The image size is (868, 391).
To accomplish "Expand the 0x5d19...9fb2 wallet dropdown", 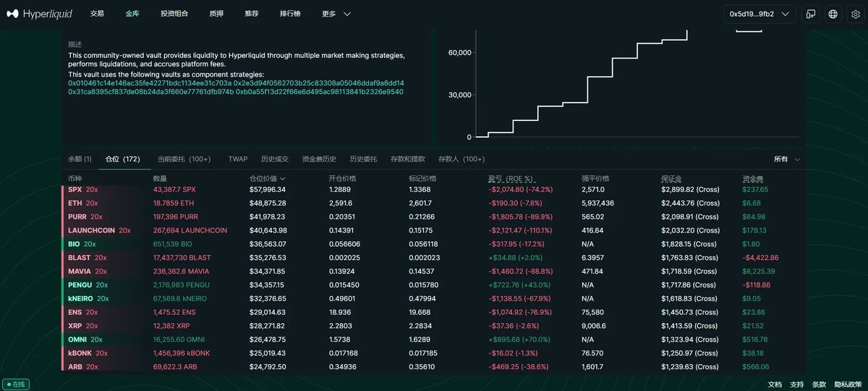I will pos(759,14).
